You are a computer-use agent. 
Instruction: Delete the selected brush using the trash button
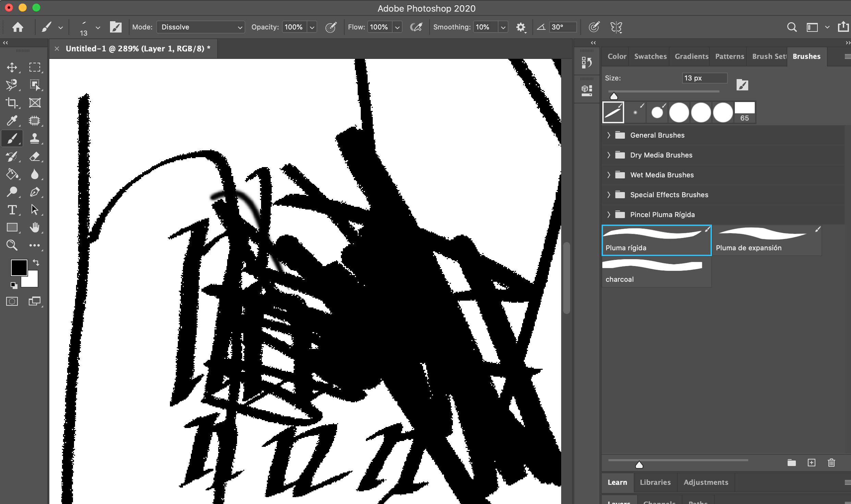click(x=831, y=463)
